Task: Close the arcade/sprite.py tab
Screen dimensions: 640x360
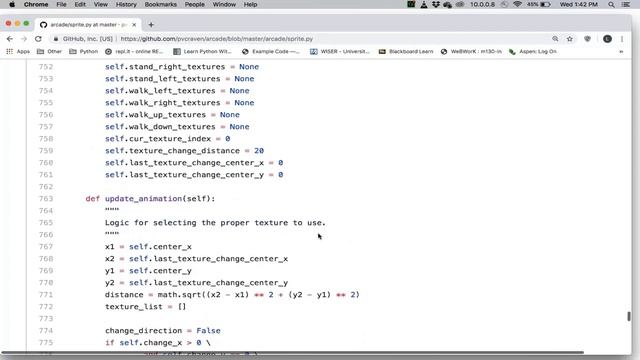Action: tap(134, 24)
